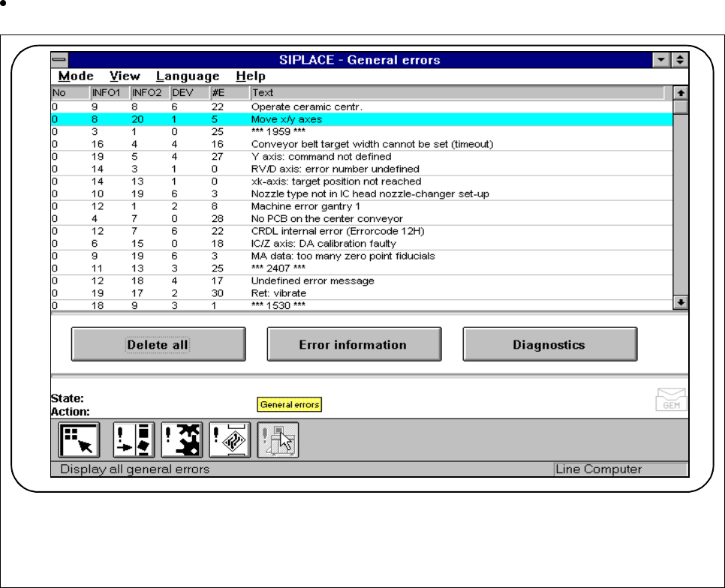The height and width of the screenshot is (588, 725).
Task: Click the general errors machine icon
Action: coord(278,440)
